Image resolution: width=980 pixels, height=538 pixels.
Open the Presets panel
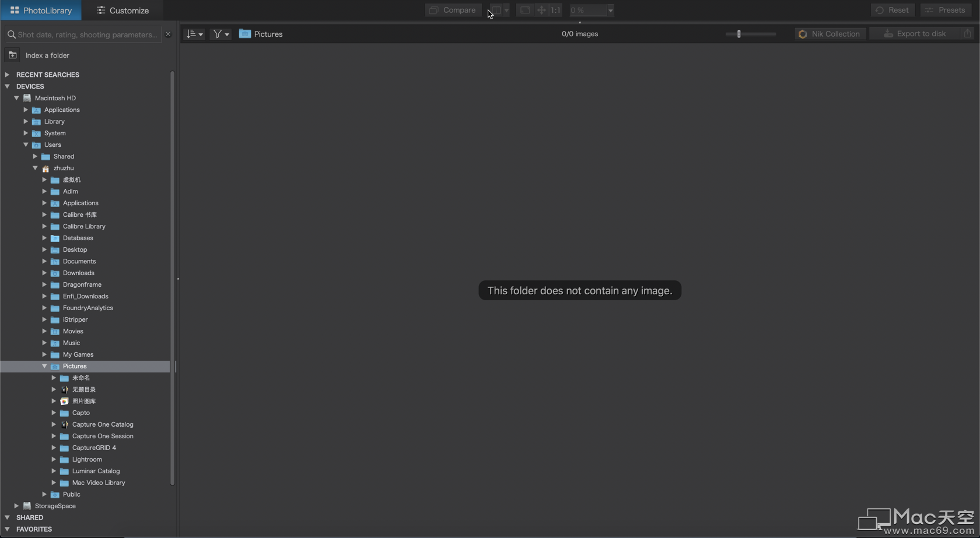coord(946,10)
